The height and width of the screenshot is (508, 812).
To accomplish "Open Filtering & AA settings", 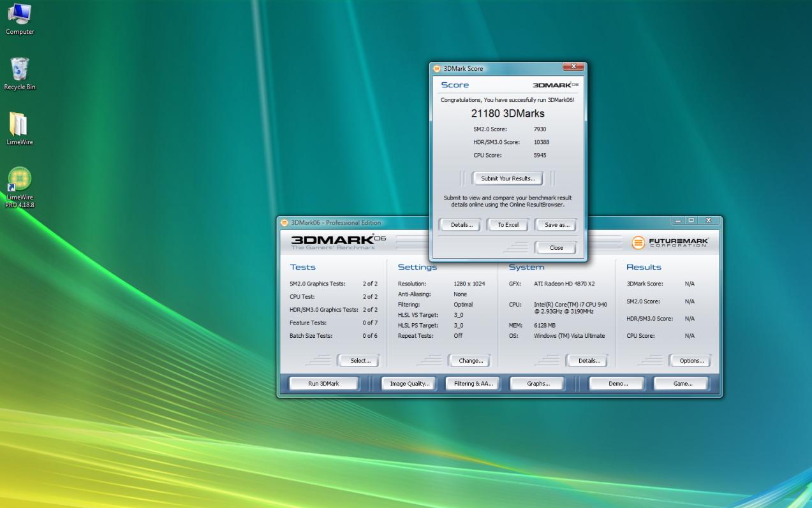I will tap(473, 384).
